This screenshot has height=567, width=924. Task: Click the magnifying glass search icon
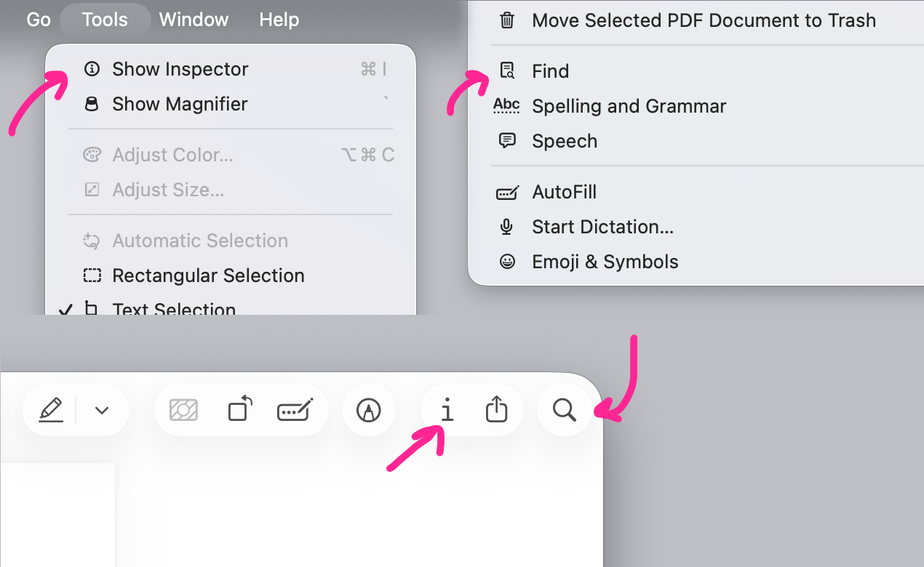(x=565, y=411)
